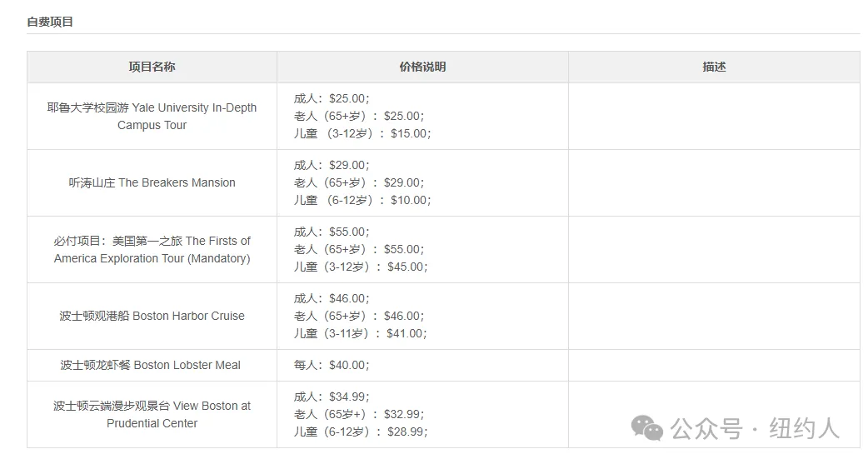Click the lobster meal per-person price $40.00
Screen dimensions: 868x464
click(x=347, y=366)
